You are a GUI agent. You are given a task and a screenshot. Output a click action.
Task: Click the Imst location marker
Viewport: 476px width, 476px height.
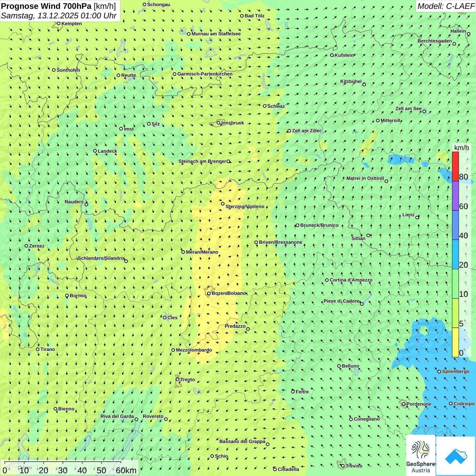[x=121, y=129]
